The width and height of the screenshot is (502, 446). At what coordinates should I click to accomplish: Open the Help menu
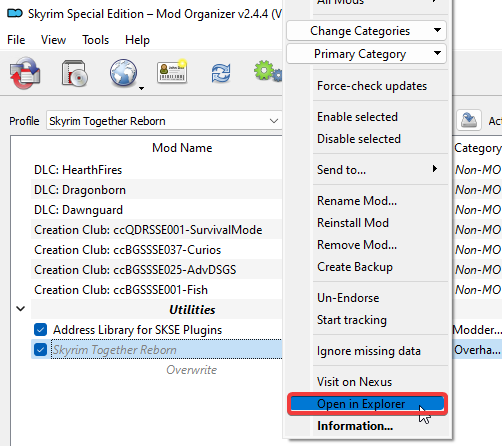(137, 40)
